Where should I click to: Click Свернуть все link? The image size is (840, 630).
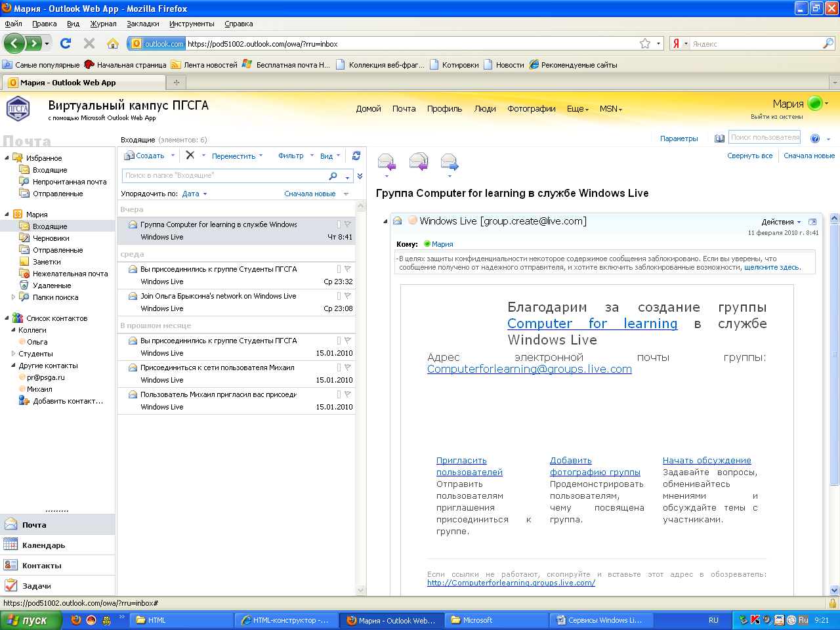point(749,156)
